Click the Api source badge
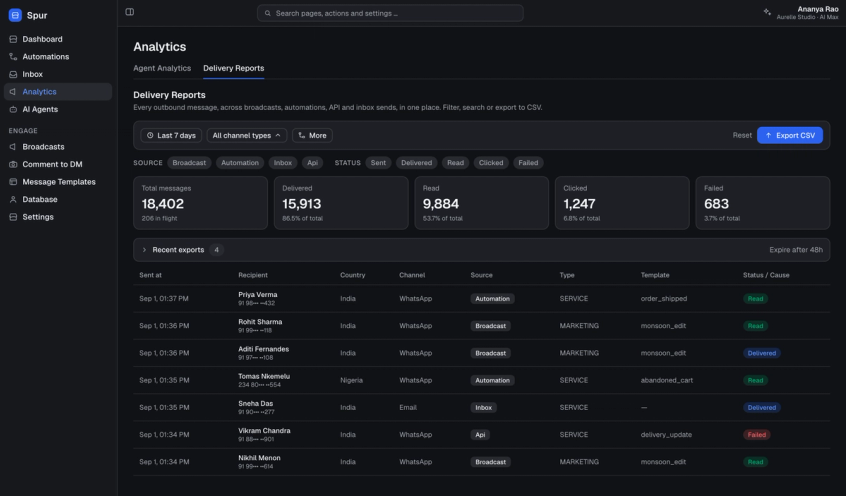Viewport: 846px width, 496px height. pos(480,434)
